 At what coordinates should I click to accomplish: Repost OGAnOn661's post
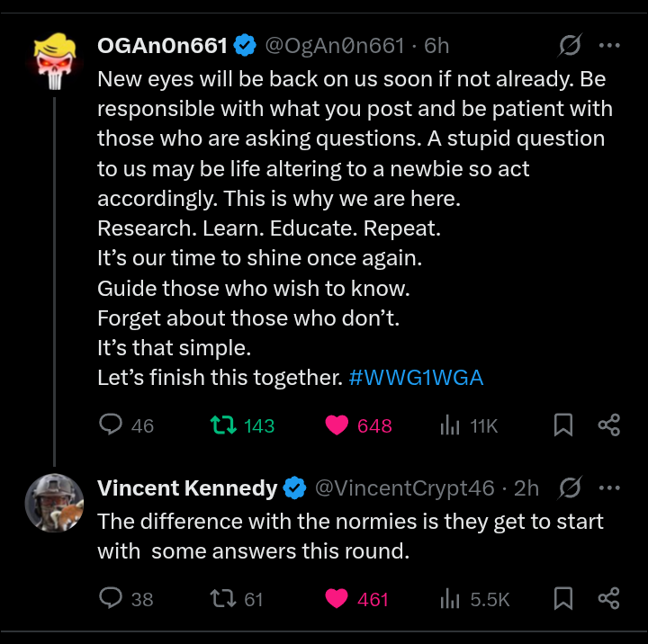[x=217, y=425]
